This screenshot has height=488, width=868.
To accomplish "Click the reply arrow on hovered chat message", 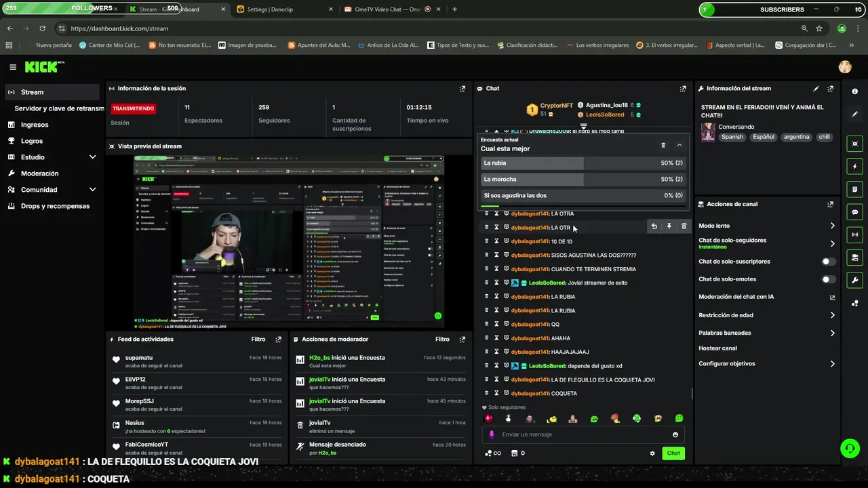I will pos(654,226).
